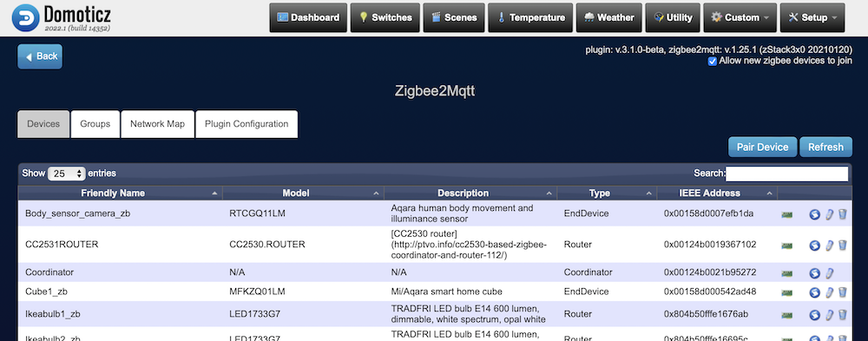The image size is (868, 341).
Task: Sort table by Friendly Name column
Action: (120, 193)
